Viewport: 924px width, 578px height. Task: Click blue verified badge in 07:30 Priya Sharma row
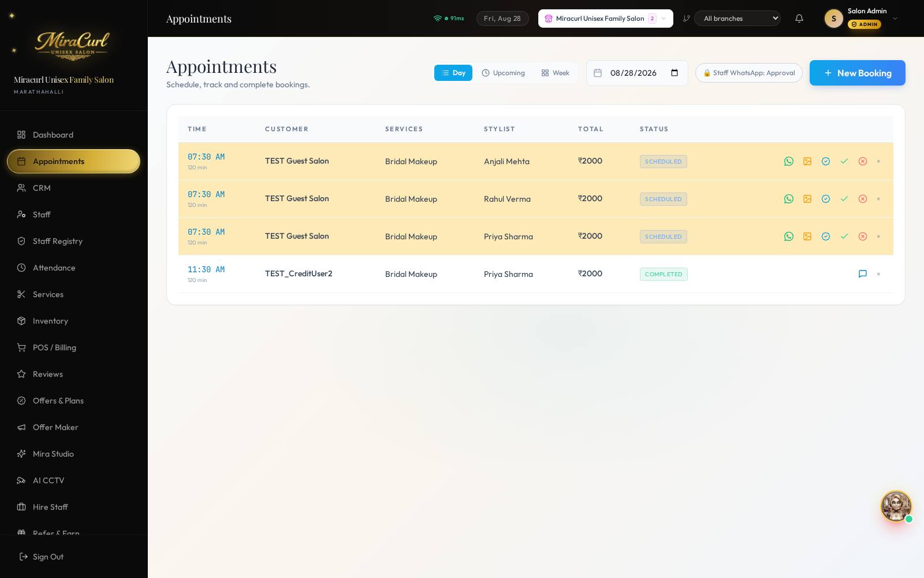(x=826, y=236)
